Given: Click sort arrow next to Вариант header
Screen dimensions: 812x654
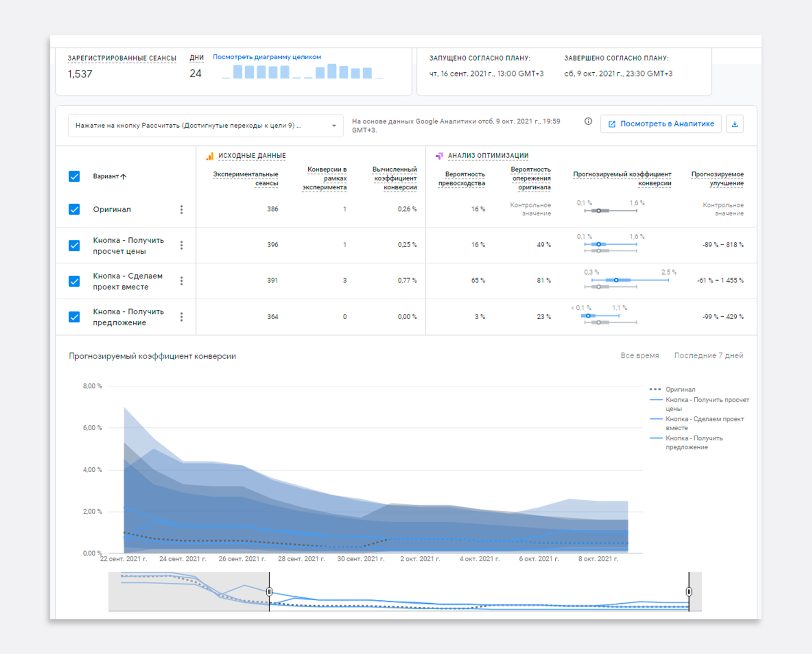Looking at the screenshot, I should point(123,176).
